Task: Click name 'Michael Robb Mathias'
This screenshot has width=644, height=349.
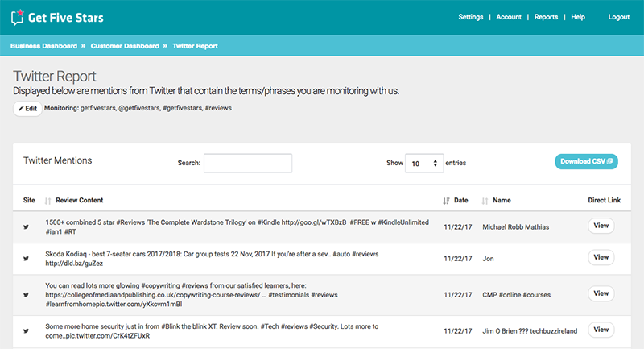Action: pyautogui.click(x=515, y=227)
